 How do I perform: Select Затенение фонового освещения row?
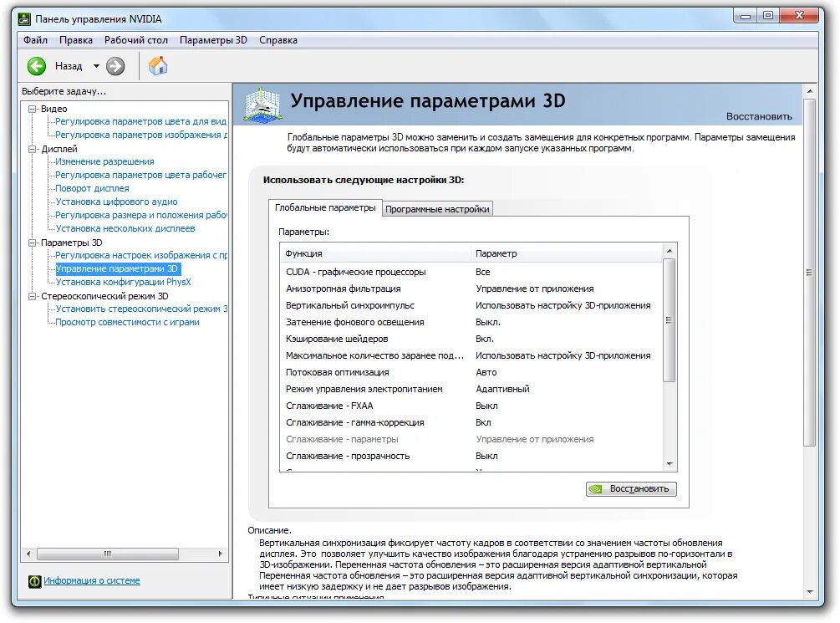(471, 322)
